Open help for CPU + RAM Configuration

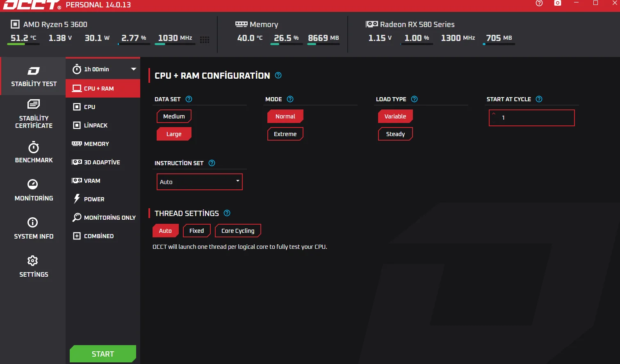278,75
